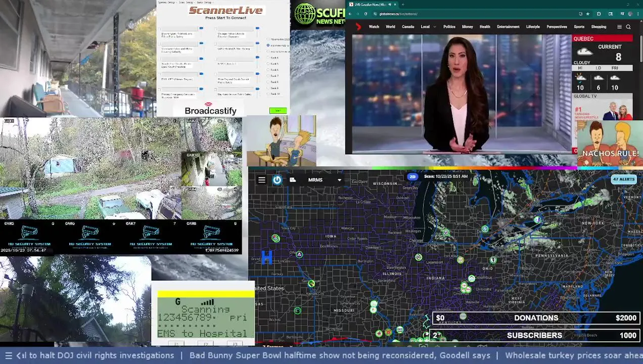Click the browser forward arrow

(x=358, y=14)
